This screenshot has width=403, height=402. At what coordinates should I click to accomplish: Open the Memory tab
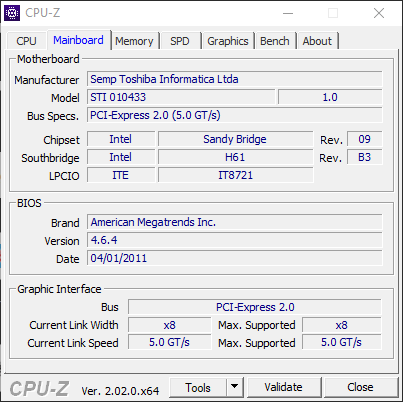(x=134, y=41)
